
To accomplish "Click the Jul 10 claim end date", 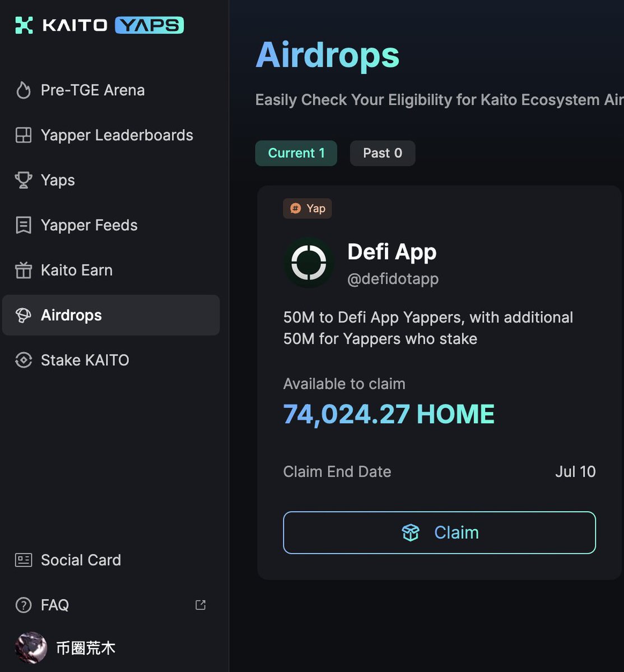I will 575,472.
